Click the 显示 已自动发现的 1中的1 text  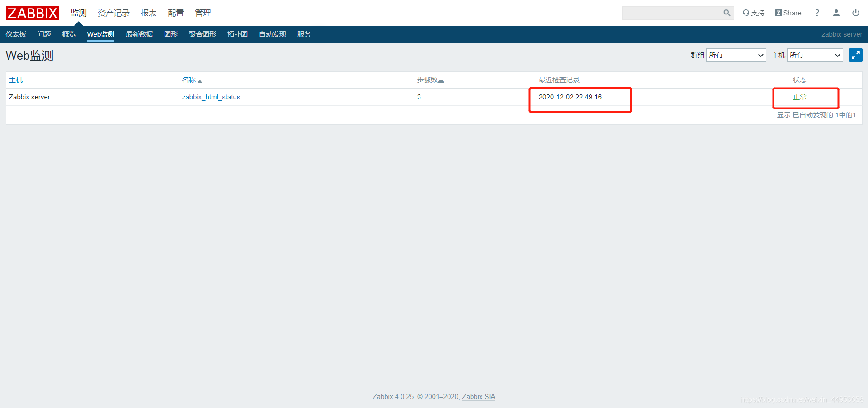(816, 115)
